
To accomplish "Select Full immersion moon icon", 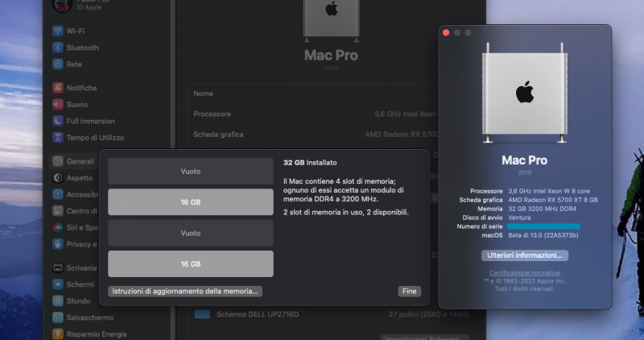I will [58, 121].
